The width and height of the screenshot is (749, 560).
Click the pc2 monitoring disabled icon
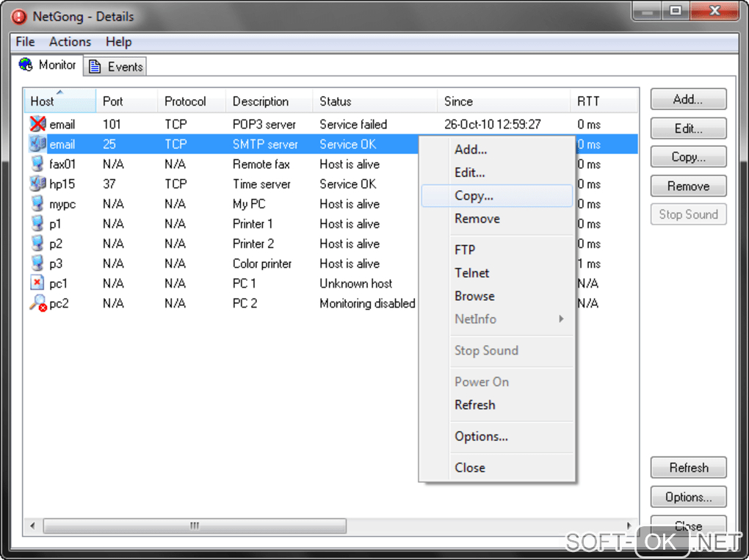(x=37, y=303)
